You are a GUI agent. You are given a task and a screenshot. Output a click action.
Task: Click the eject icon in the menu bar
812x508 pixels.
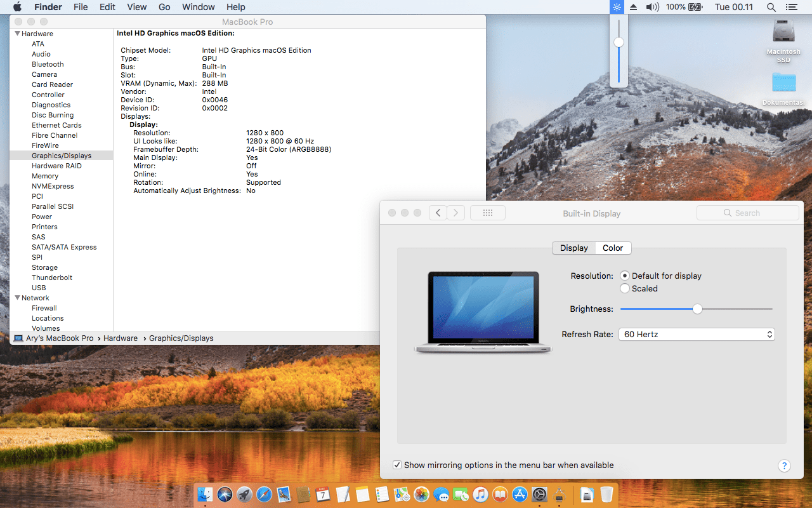point(633,7)
